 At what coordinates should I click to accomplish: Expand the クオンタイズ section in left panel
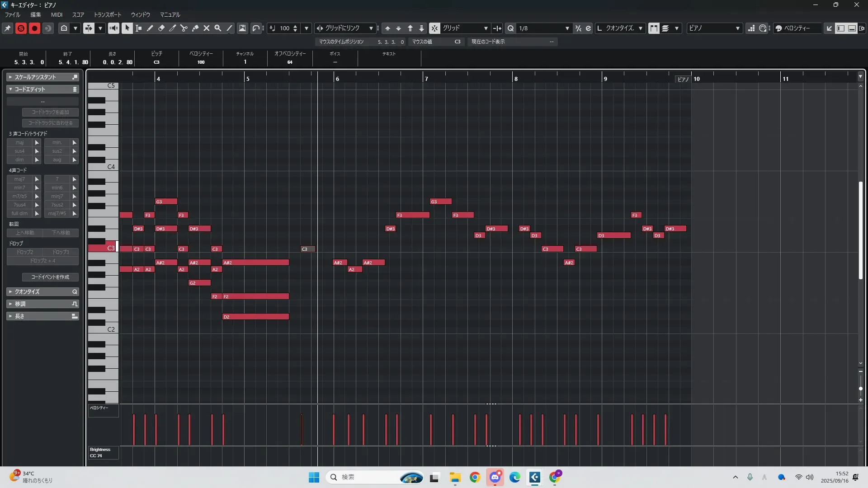point(27,292)
